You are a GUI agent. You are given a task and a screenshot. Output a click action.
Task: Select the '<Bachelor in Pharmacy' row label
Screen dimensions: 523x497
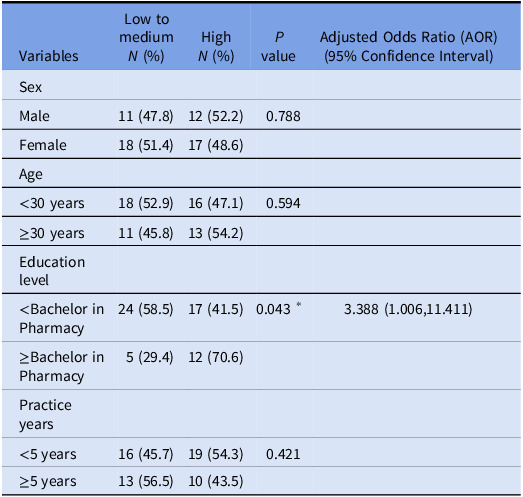tap(62, 319)
